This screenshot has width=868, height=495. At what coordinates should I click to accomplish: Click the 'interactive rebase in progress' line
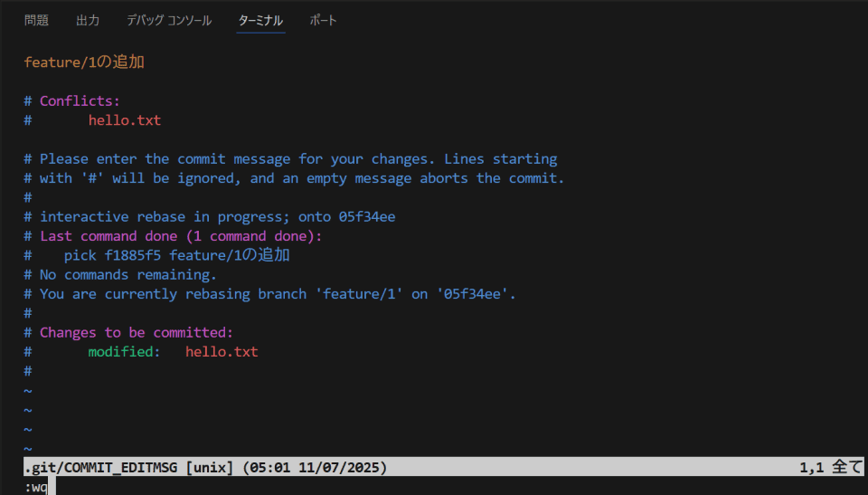[x=210, y=217]
